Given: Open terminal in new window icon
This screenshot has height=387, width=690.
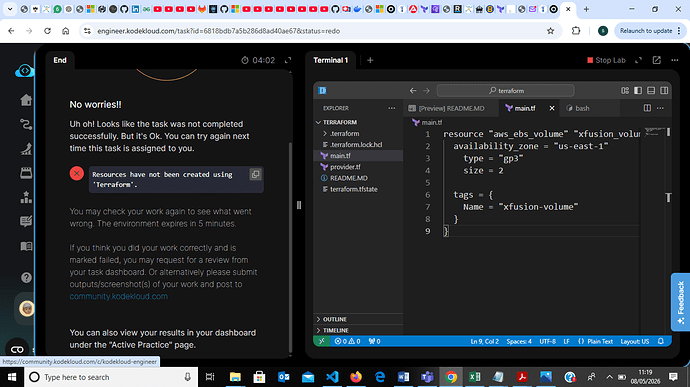Looking at the screenshot, I should (657, 60).
